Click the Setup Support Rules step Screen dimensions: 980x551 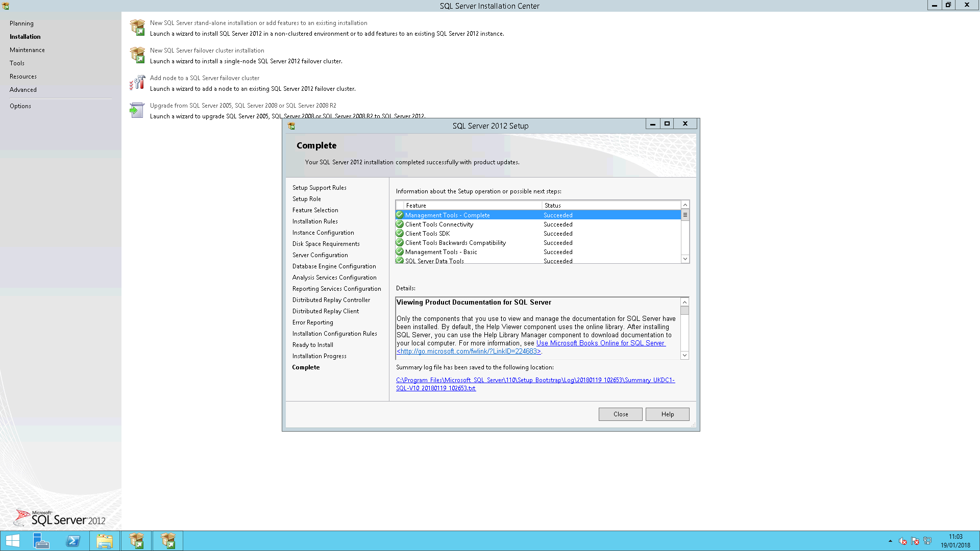tap(319, 188)
